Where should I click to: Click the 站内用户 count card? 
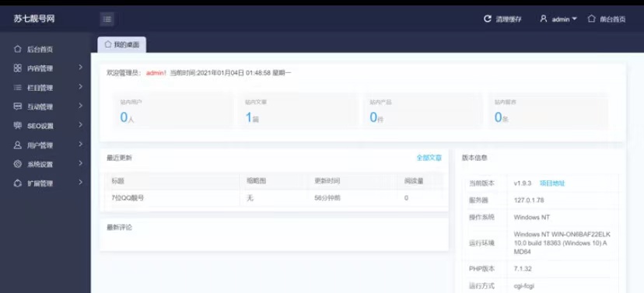173,112
